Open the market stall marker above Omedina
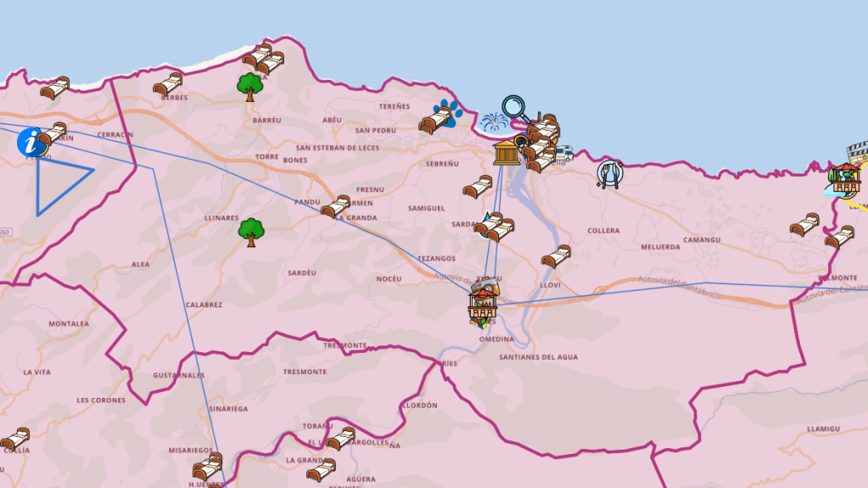The image size is (868, 488). [482, 300]
